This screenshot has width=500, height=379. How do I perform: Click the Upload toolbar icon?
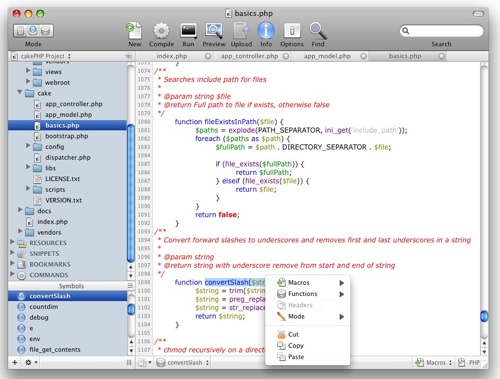point(241,31)
